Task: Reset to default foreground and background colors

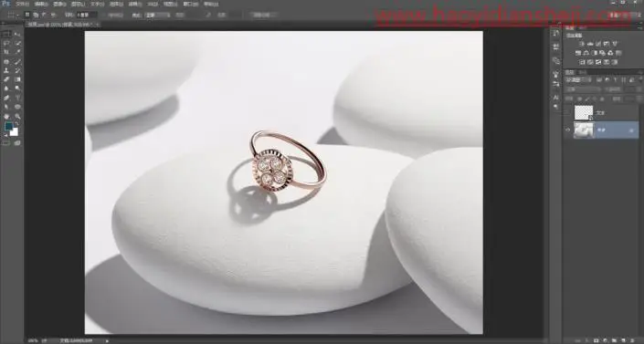Action: click(5, 135)
